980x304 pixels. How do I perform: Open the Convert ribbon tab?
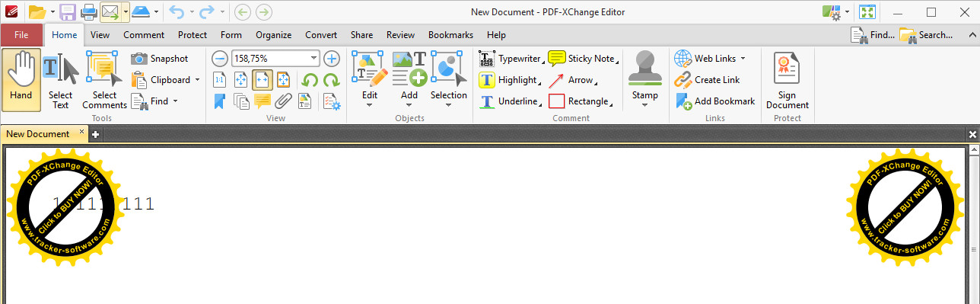click(x=321, y=35)
